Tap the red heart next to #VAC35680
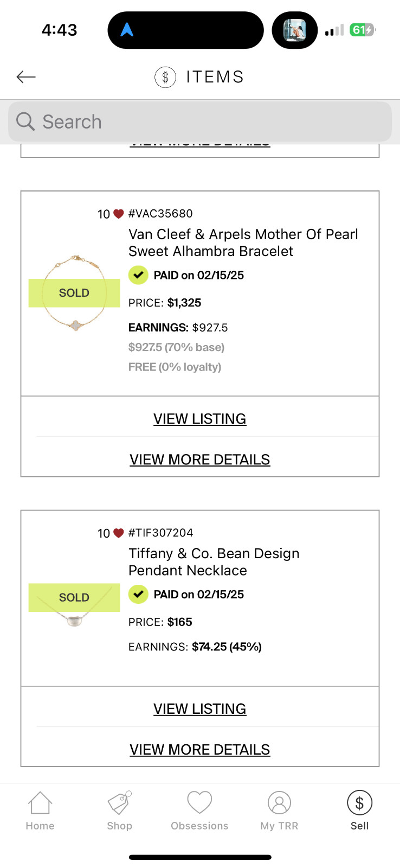400x868 pixels. coord(118,214)
